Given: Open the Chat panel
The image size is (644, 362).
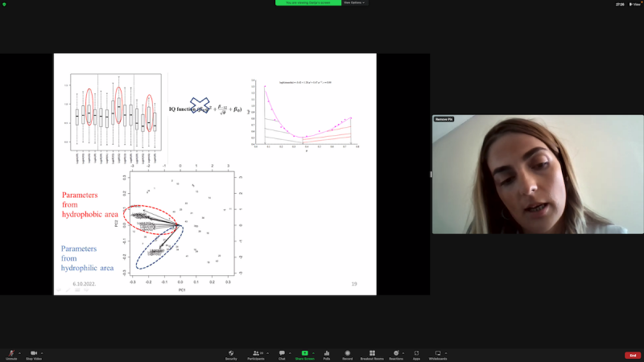Looking at the screenshot, I should point(282,354).
